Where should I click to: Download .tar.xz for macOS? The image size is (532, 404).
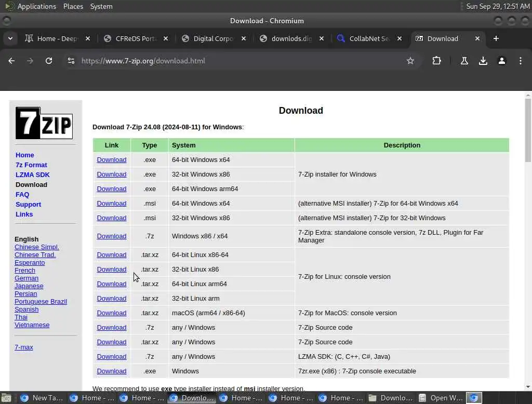(112, 313)
